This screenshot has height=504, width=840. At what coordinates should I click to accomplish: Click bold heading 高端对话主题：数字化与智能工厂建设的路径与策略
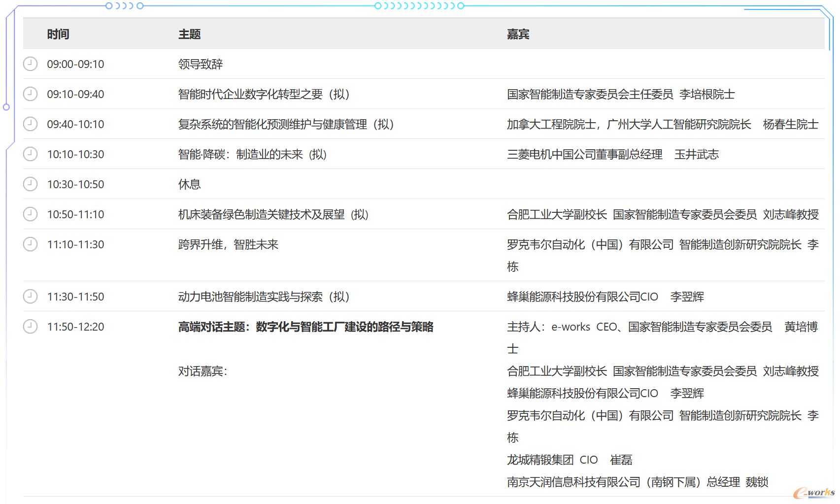tap(306, 327)
